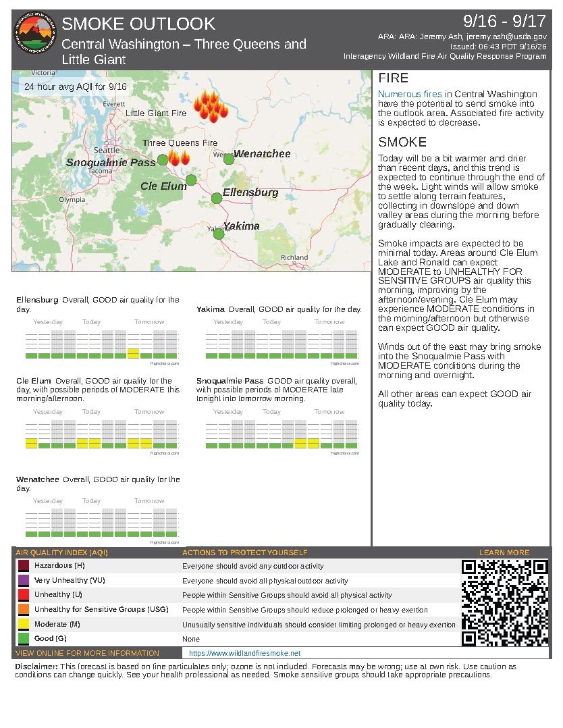
Task: Click the 'Everett' map label
Action: pos(114,103)
